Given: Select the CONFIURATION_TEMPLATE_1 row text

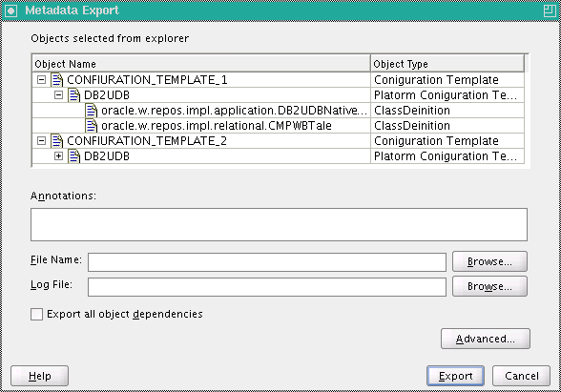Looking at the screenshot, I should click(147, 80).
